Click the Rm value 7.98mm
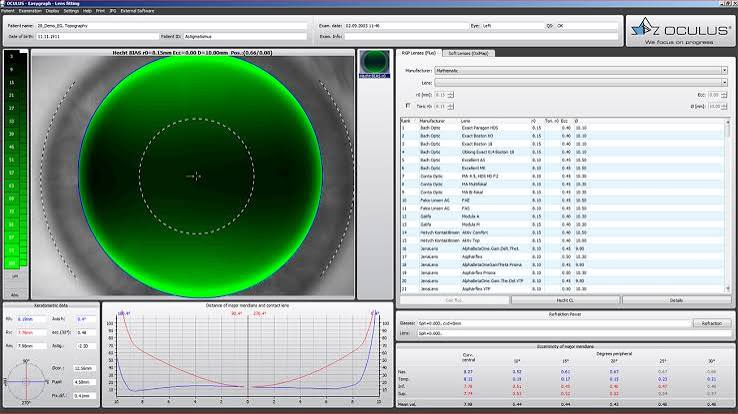This screenshot has width=738, height=414. click(32, 346)
